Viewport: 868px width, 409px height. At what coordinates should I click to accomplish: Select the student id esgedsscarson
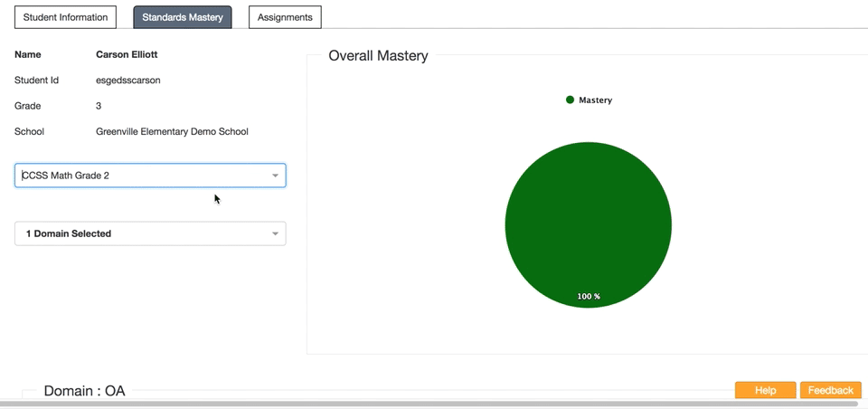click(x=127, y=81)
